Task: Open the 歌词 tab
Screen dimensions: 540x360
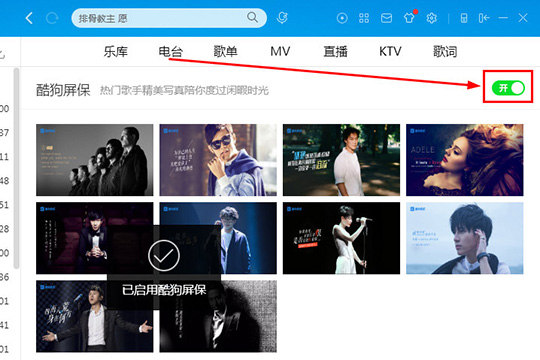Action: click(445, 52)
